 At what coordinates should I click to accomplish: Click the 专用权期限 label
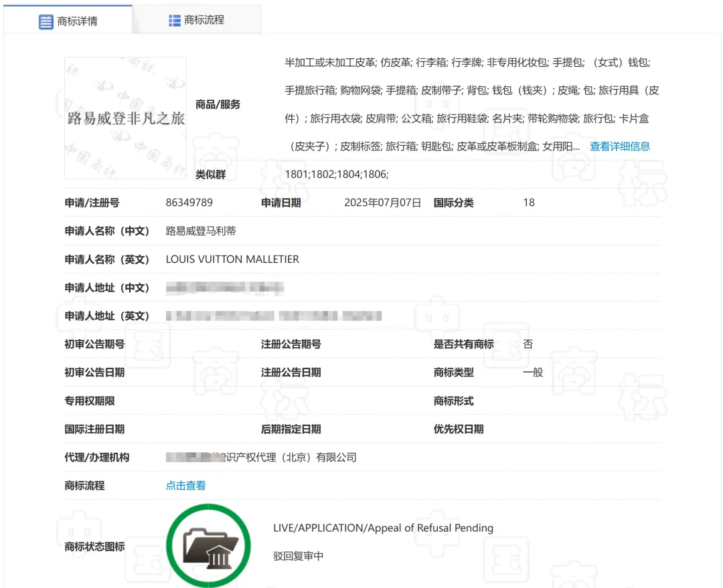pyautogui.click(x=90, y=401)
